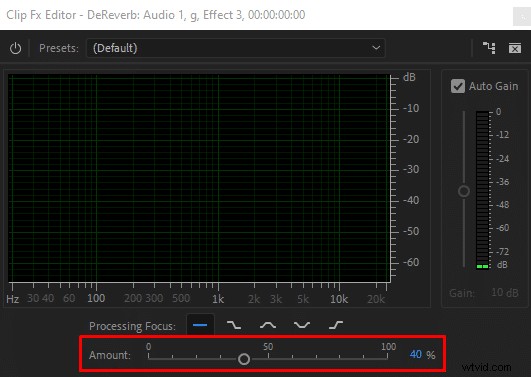Click the Amount slider handle
The image size is (531, 377).
point(244,359)
